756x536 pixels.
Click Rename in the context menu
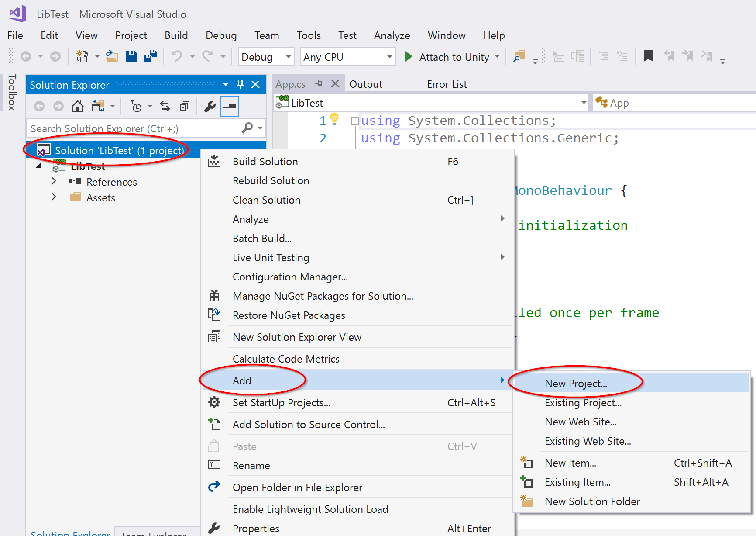pyautogui.click(x=358, y=466)
